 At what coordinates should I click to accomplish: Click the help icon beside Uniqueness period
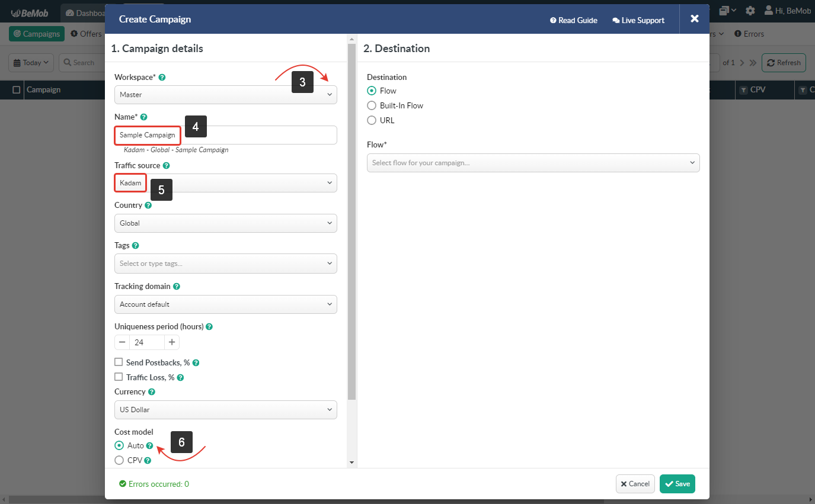pyautogui.click(x=209, y=327)
